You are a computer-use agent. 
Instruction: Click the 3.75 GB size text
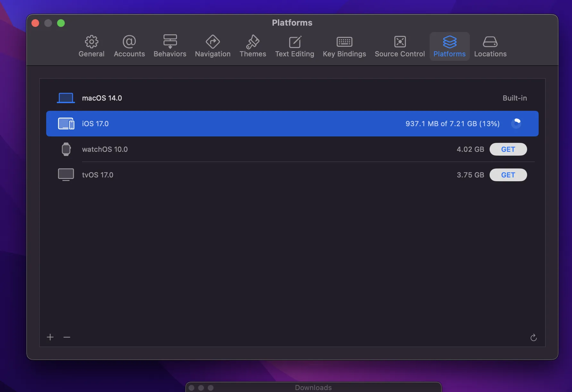click(x=470, y=175)
